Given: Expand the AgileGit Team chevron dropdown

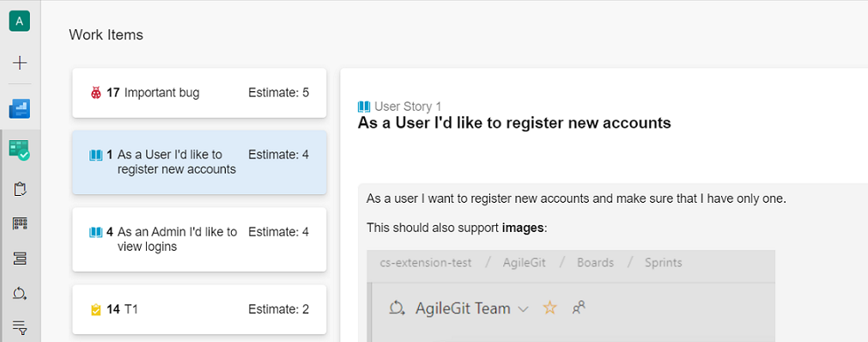Looking at the screenshot, I should pyautogui.click(x=523, y=309).
